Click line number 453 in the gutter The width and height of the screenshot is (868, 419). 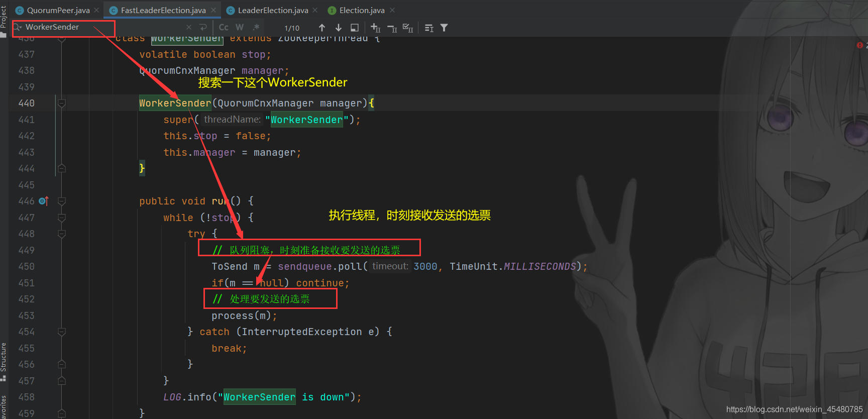(27, 316)
